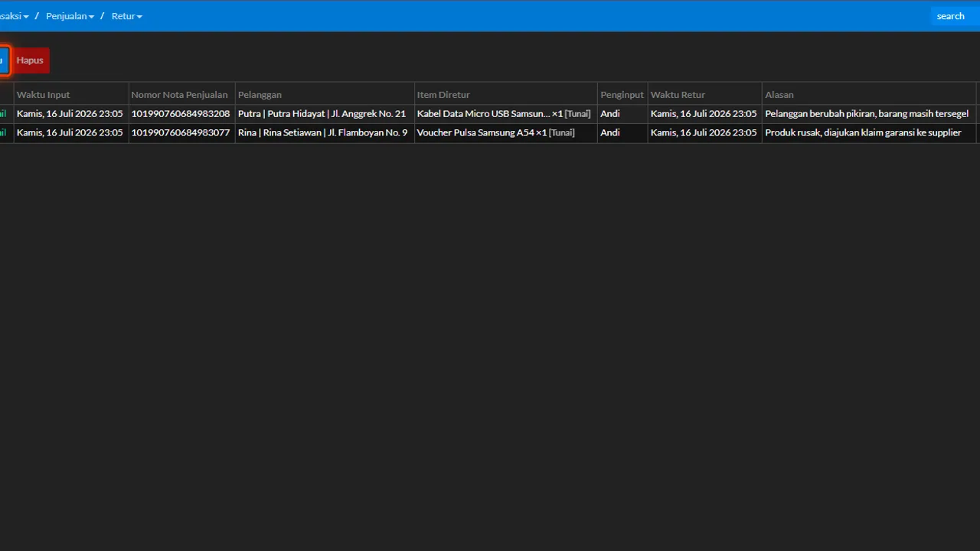Open the green detail link in first row
Viewport: 980px width, 551px height.
coord(3,114)
